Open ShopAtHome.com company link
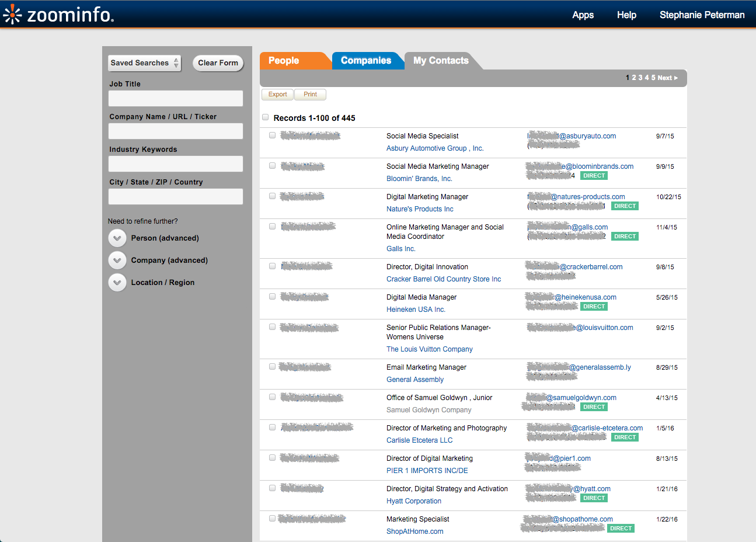 point(415,531)
